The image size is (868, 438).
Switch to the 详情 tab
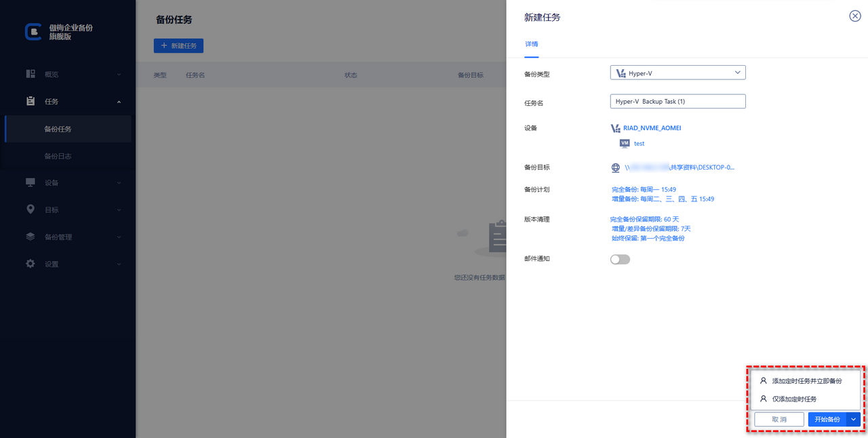pyautogui.click(x=532, y=44)
